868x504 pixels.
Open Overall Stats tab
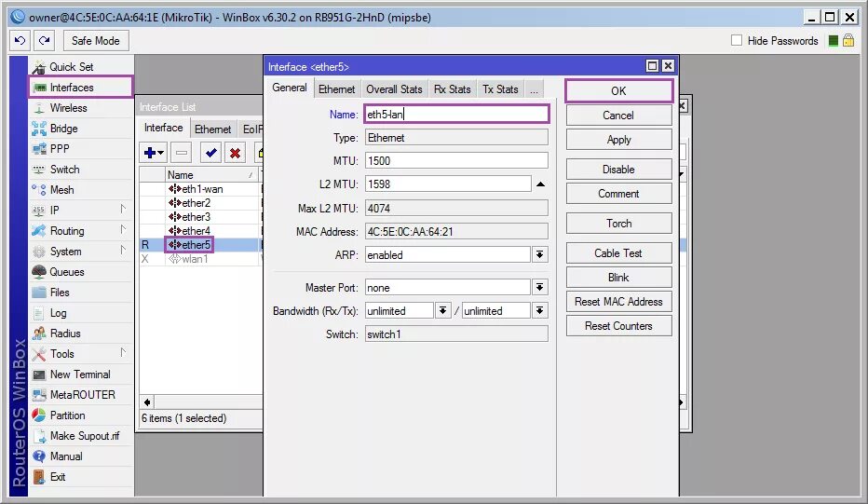click(x=394, y=89)
